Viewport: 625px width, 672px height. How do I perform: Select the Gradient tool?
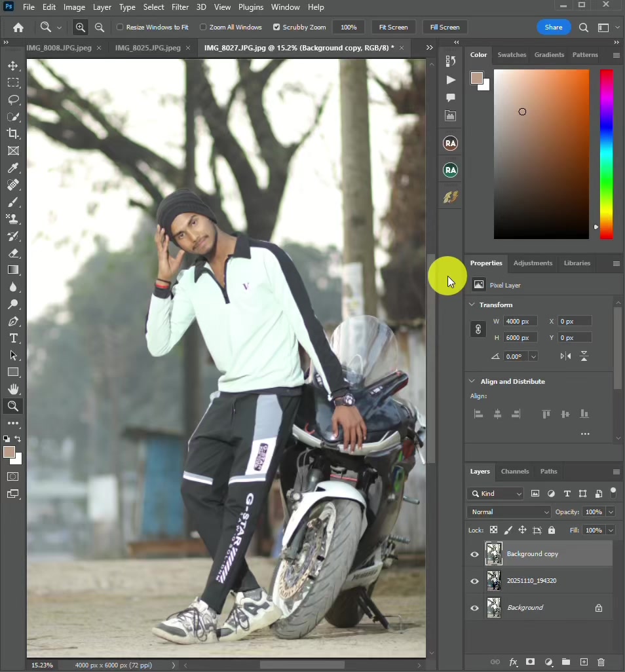tap(13, 270)
